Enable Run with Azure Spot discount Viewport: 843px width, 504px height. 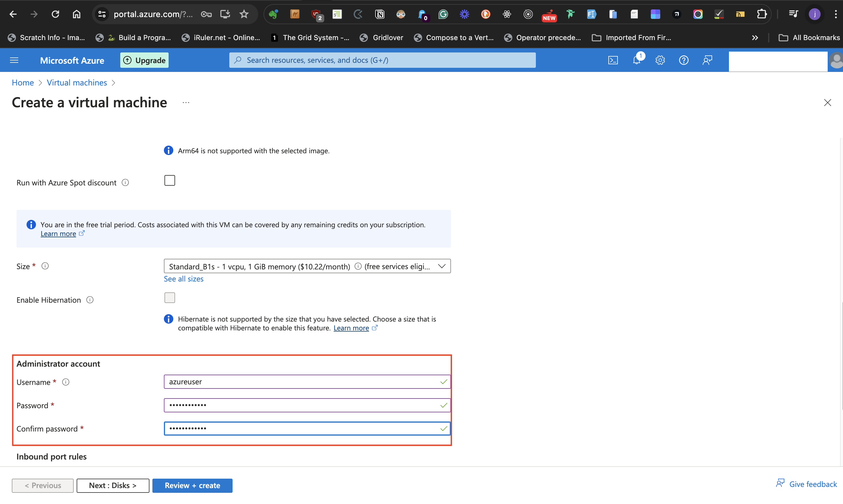(169, 180)
